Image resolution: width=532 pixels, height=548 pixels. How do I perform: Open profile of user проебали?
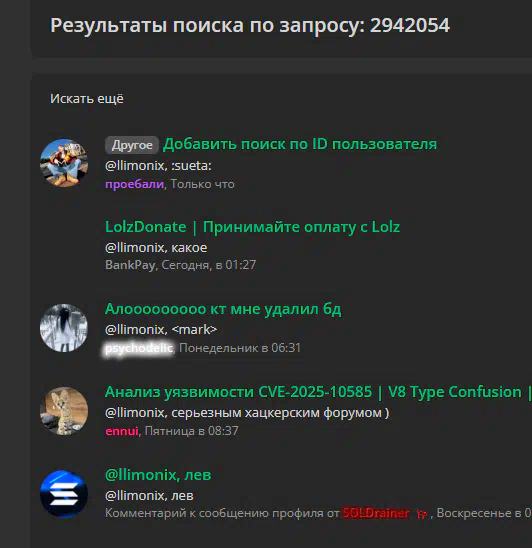tap(135, 184)
